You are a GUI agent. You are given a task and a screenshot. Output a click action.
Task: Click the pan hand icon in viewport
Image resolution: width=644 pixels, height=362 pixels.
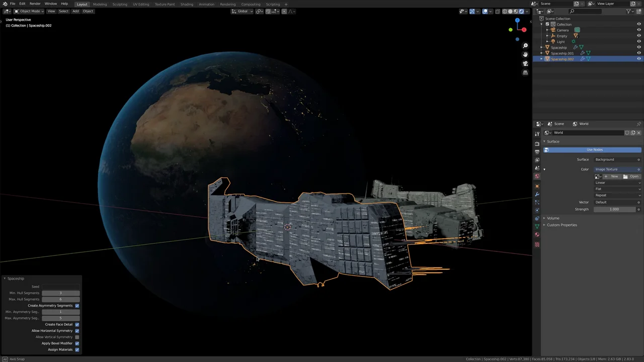pyautogui.click(x=525, y=54)
